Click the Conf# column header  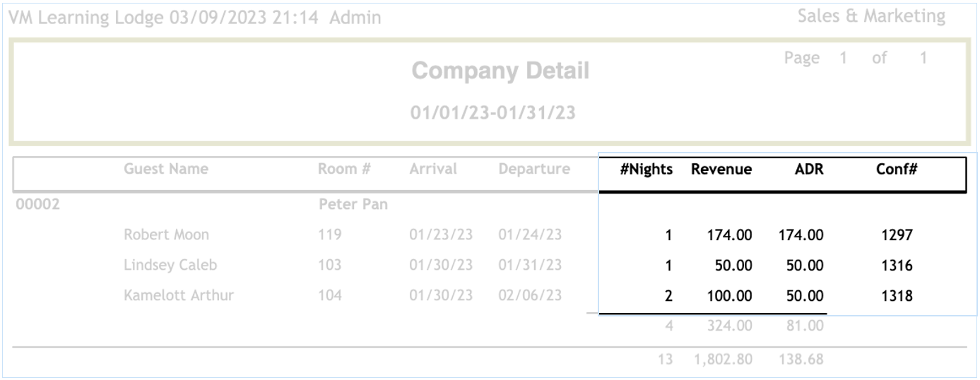[x=896, y=170]
